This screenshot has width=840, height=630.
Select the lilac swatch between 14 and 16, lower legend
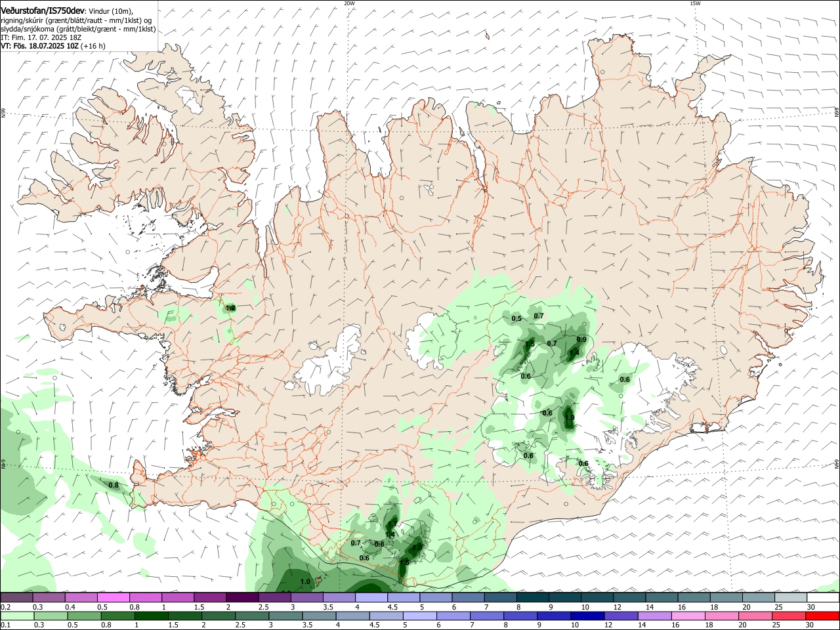[655, 616]
